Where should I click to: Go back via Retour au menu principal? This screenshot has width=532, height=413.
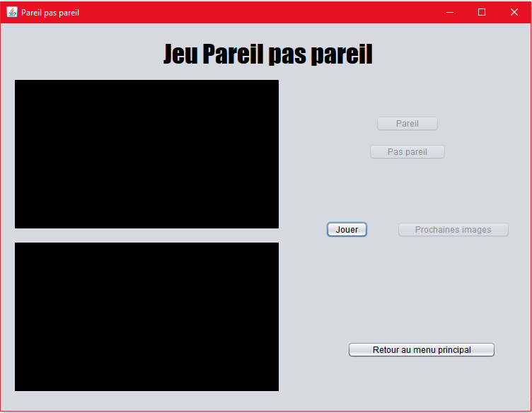coord(422,349)
